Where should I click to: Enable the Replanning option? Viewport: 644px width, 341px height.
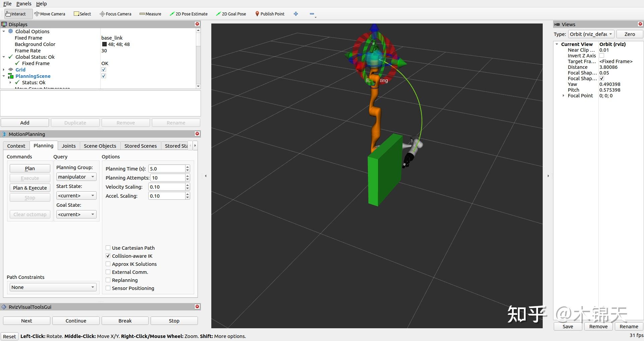(108, 280)
